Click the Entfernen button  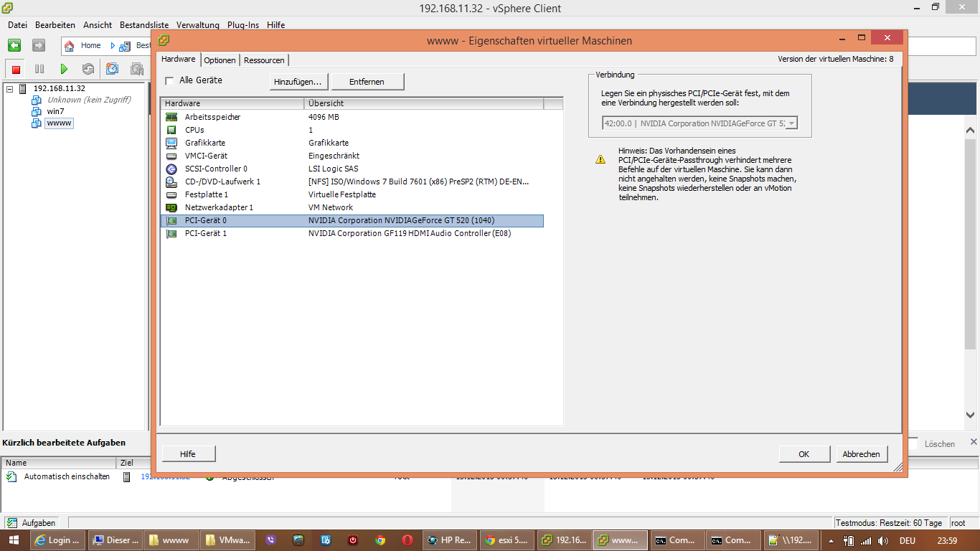point(367,82)
